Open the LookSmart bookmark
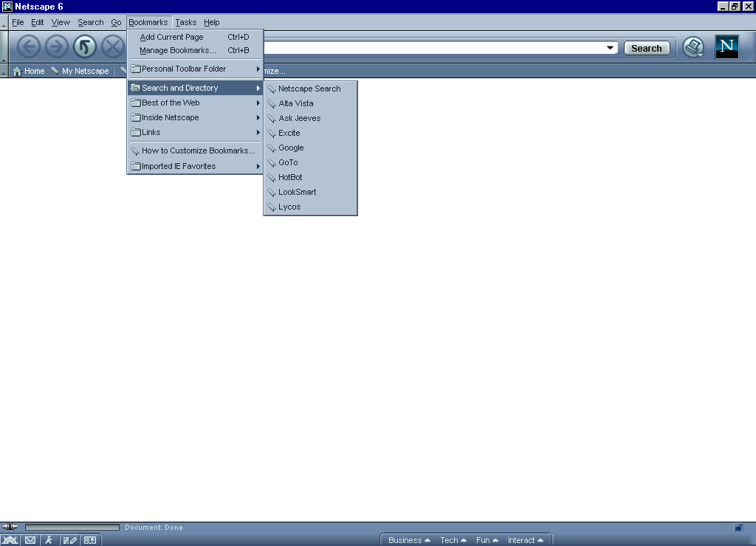This screenshot has height=546, width=756. pos(311,192)
